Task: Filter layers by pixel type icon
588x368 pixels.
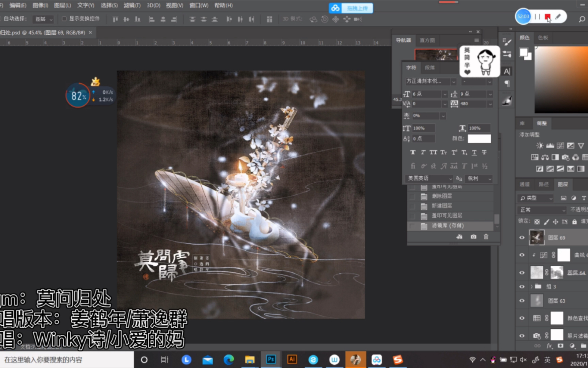Action: tap(563, 198)
